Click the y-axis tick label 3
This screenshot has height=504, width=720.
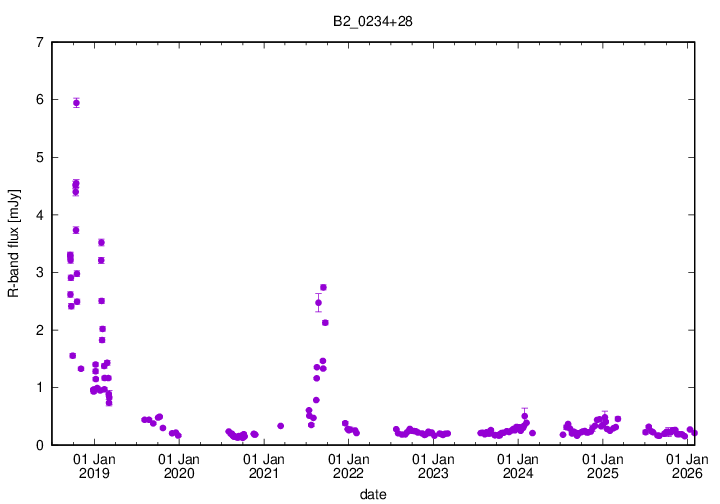click(x=38, y=272)
